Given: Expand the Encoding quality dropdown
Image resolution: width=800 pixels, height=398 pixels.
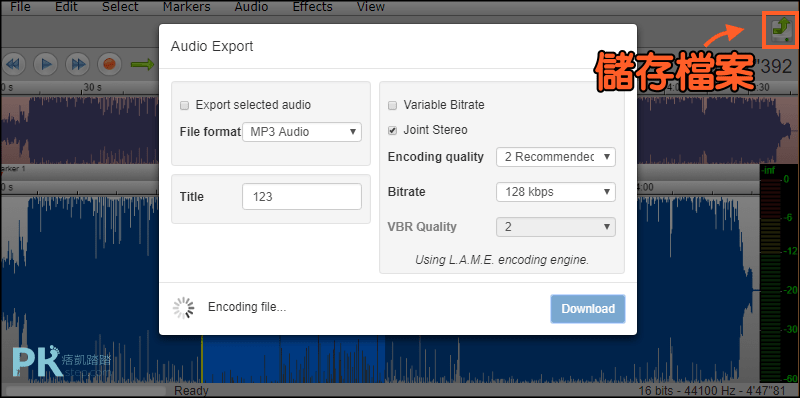Looking at the screenshot, I should pyautogui.click(x=556, y=157).
